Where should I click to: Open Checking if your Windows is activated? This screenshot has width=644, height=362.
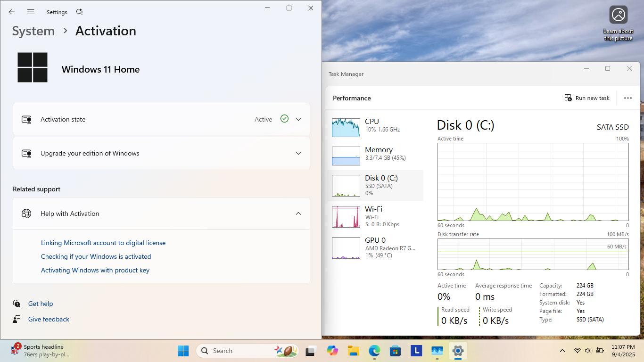point(96,256)
